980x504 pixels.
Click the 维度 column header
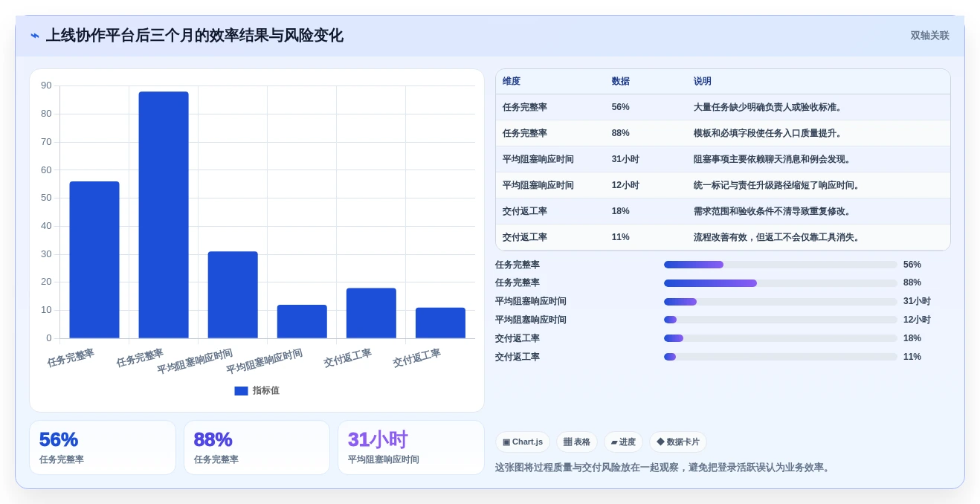512,82
